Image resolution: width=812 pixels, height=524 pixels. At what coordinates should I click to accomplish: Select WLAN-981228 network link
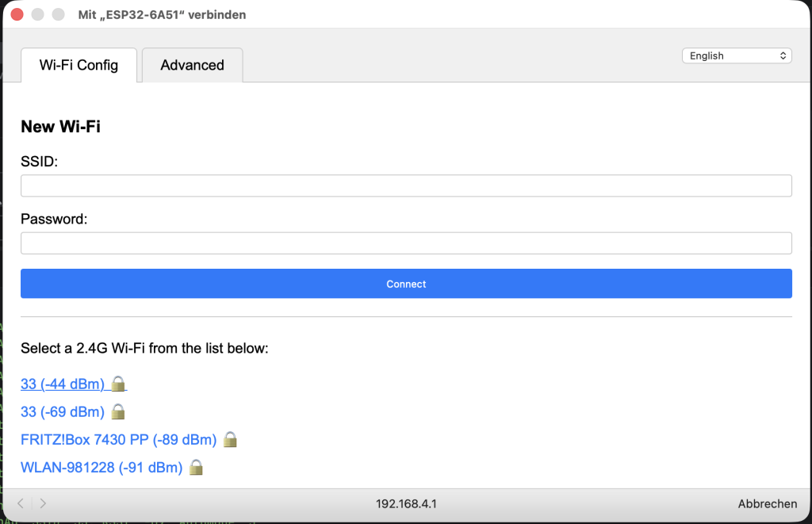point(101,468)
